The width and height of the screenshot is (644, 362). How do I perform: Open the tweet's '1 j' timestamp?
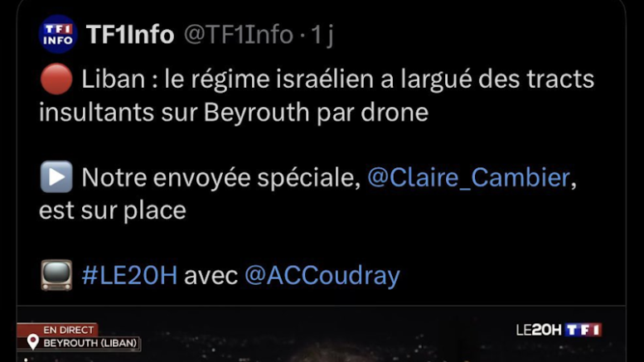pyautogui.click(x=322, y=35)
